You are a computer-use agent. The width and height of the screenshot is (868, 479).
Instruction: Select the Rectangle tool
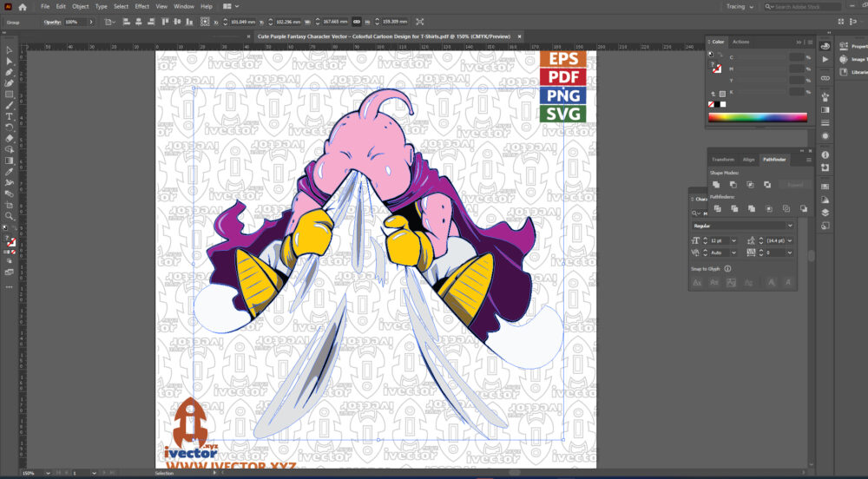coord(10,94)
